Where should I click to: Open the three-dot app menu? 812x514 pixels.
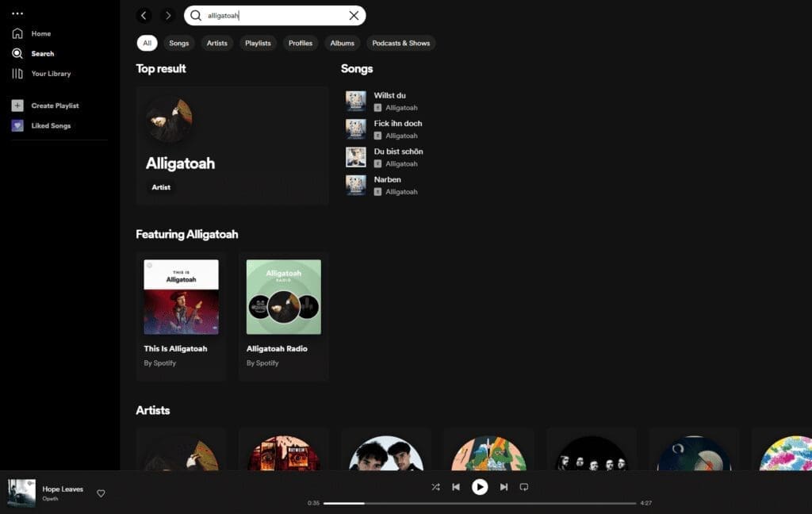pyautogui.click(x=17, y=13)
